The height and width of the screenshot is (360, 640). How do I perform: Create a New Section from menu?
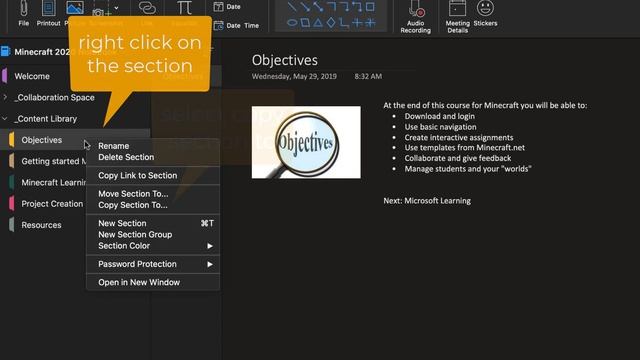(122, 223)
